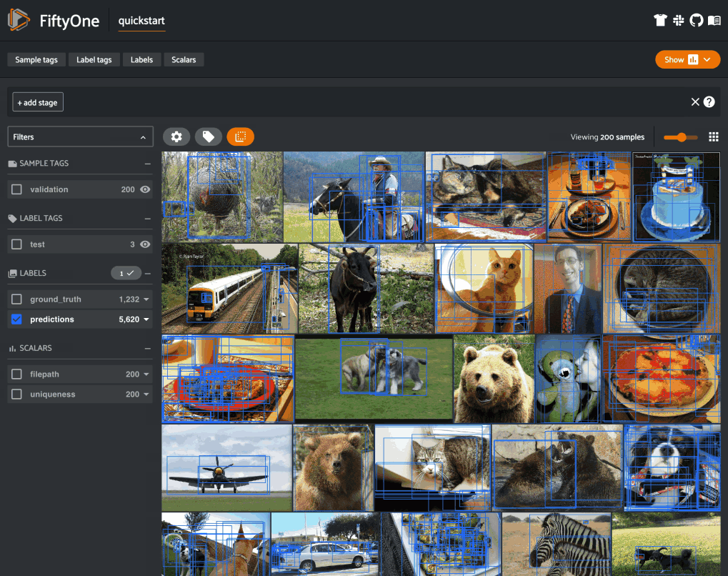Open the train on tracks thumbnail
The height and width of the screenshot is (576, 728).
[229, 289]
